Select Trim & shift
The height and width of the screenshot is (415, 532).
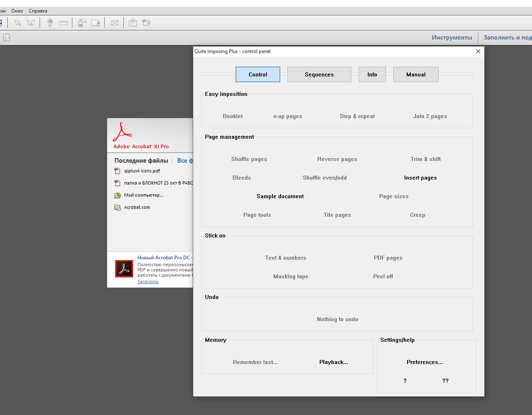tap(426, 159)
